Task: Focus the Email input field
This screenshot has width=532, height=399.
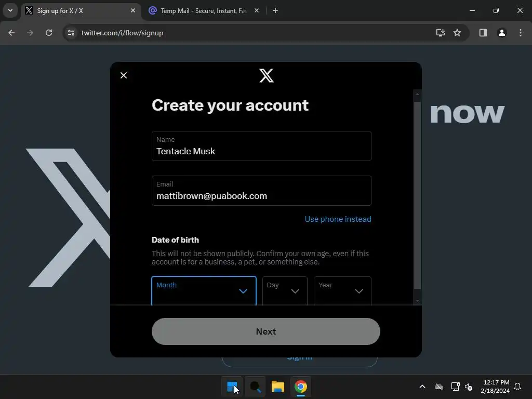Action: (261, 191)
